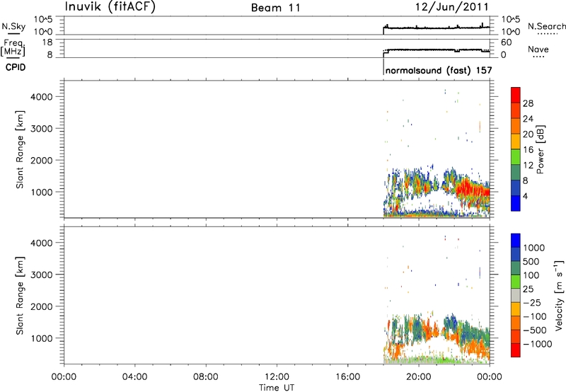Click the "Freq. [MHz]" axis label
Screen dimensions: 566x392
[13, 48]
